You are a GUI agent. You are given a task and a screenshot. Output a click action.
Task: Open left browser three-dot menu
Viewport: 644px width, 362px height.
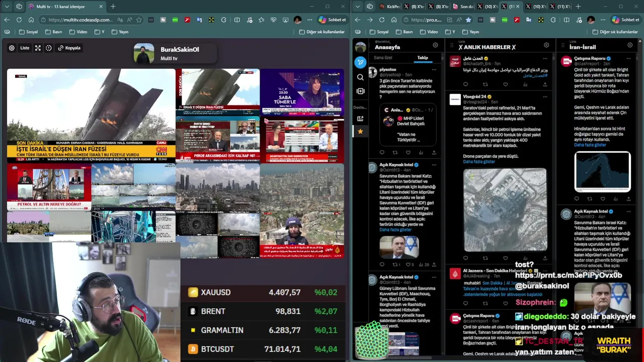click(309, 20)
